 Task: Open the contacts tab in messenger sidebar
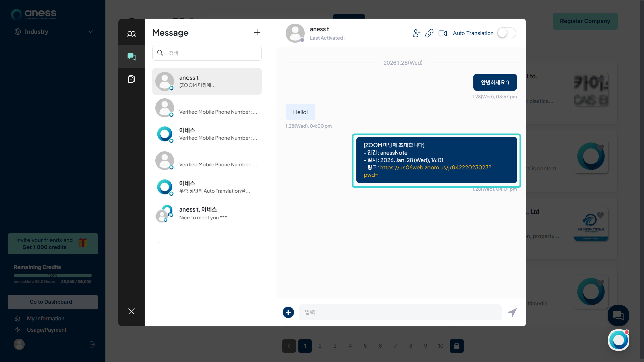pos(131,34)
